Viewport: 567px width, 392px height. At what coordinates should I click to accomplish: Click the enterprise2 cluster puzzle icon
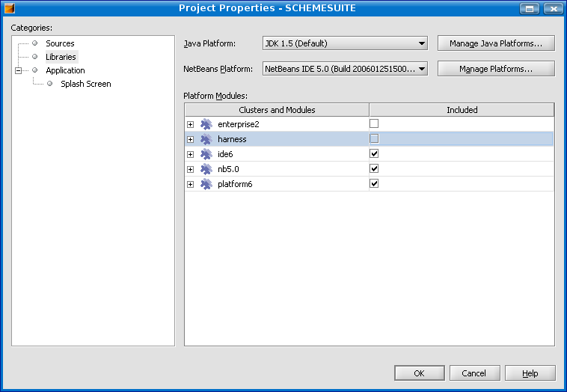206,124
